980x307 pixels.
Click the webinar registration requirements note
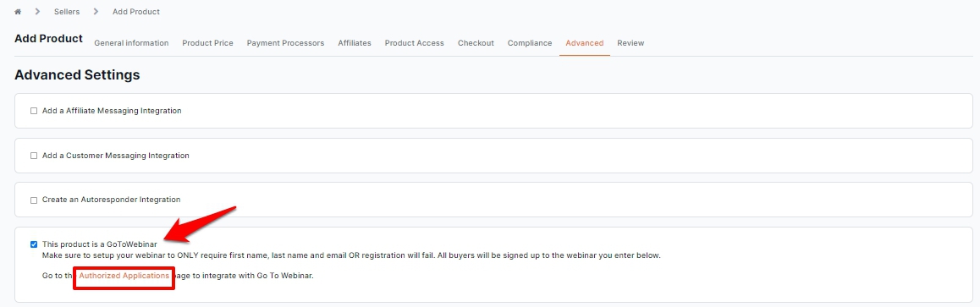[351, 255]
